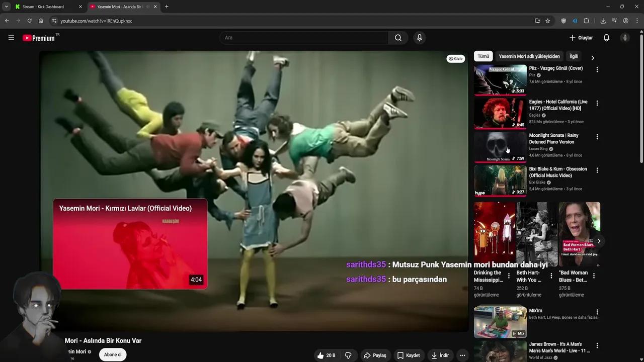Open options for Bixi Blake Obsession video
The height and width of the screenshot is (362, 644).
pyautogui.click(x=597, y=170)
